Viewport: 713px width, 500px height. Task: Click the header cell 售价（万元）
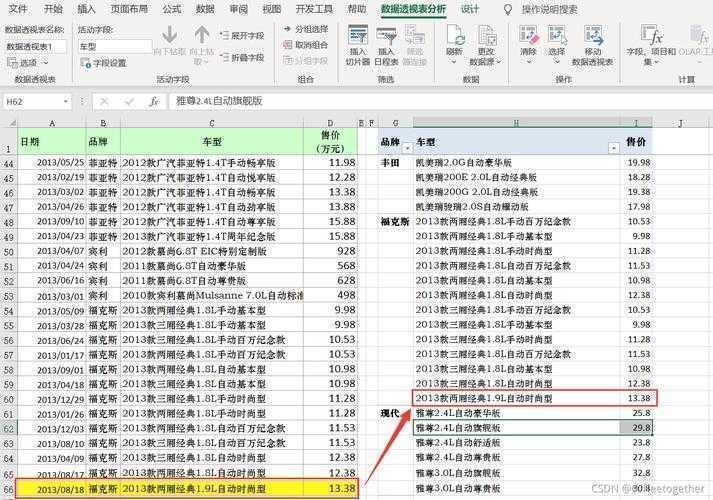331,141
